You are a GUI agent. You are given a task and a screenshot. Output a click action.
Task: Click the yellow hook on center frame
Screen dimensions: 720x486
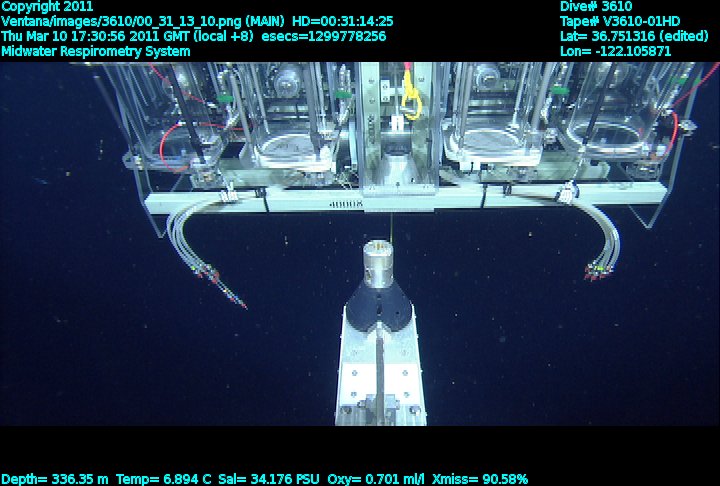click(x=409, y=98)
